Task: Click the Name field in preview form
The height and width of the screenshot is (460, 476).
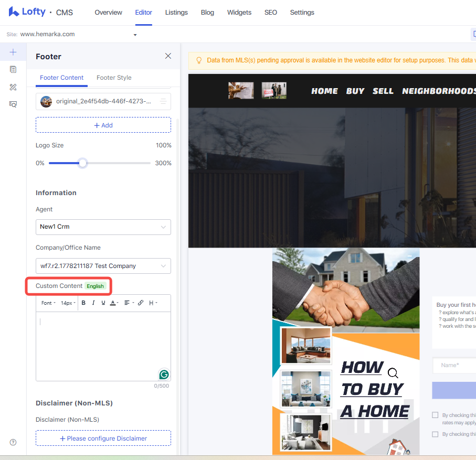Action: coord(454,366)
